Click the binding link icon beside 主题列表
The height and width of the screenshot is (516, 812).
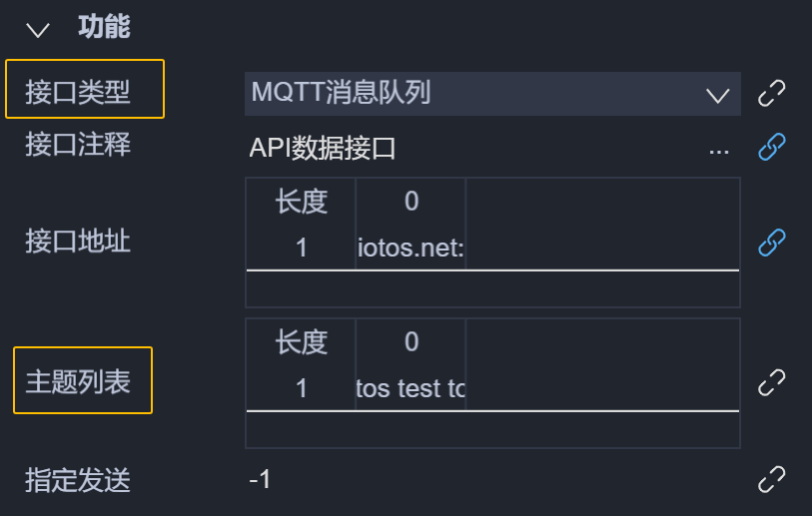[771, 381]
